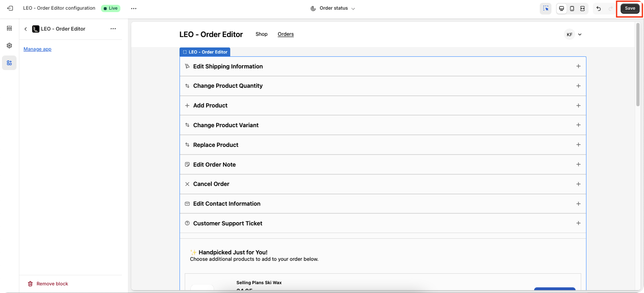Image resolution: width=644 pixels, height=293 pixels.
Task: Click the X icon beside Cancel Order
Action: point(187,184)
